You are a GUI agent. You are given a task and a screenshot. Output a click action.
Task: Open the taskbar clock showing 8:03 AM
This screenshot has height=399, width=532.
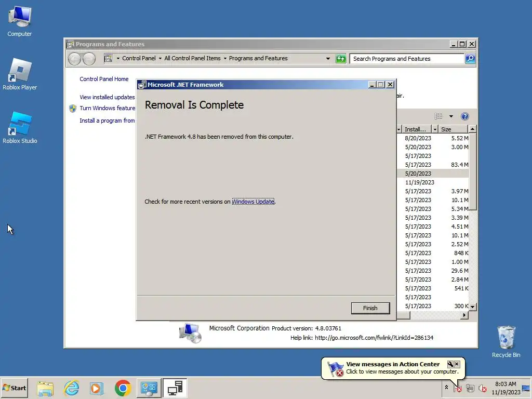pyautogui.click(x=506, y=388)
